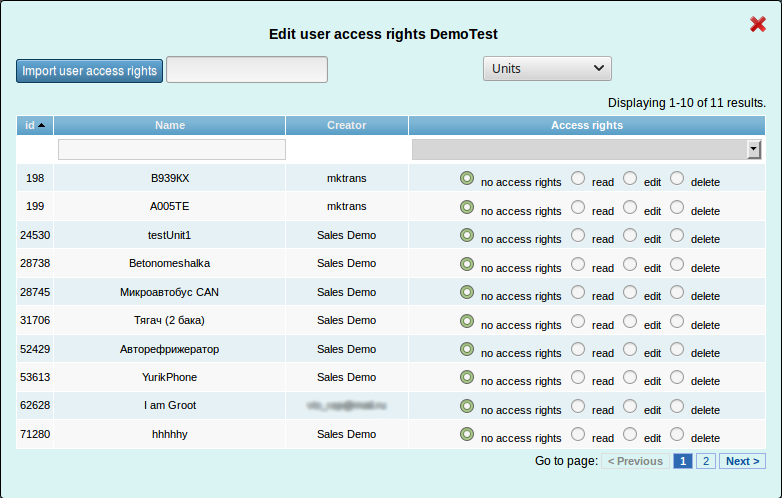Select edit access for A005TE
This screenshot has height=498, width=782.
630,207
